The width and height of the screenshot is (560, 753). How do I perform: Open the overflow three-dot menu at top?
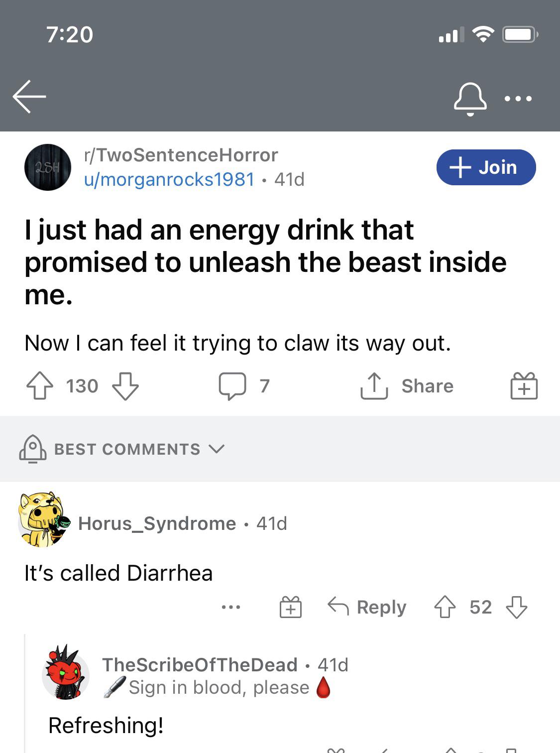click(519, 98)
